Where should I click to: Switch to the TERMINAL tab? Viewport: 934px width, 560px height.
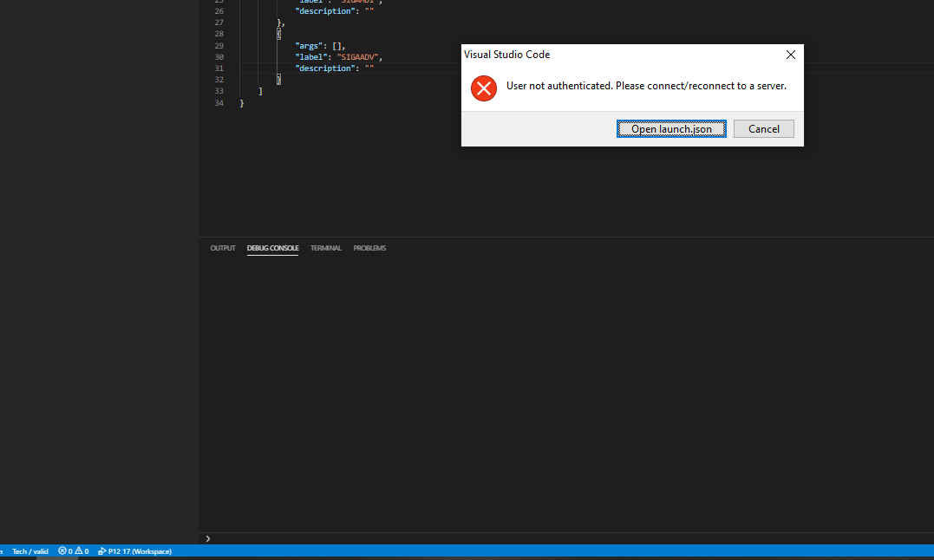tap(325, 248)
